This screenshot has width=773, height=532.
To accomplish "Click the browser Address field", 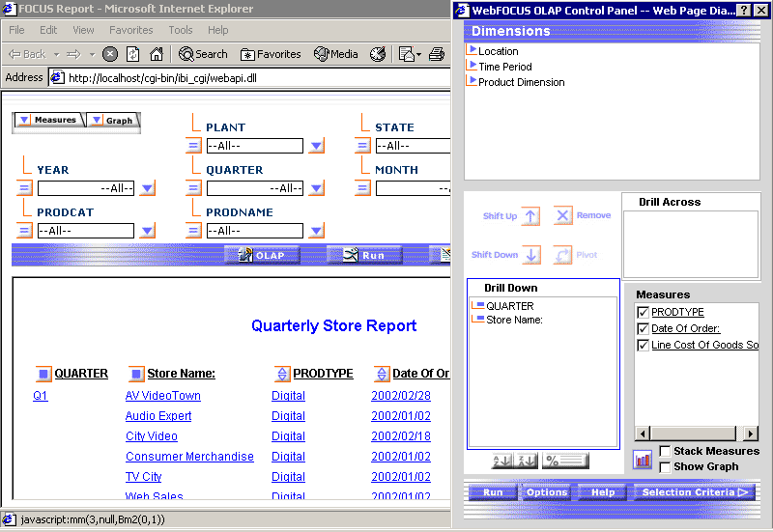I will 250,78.
